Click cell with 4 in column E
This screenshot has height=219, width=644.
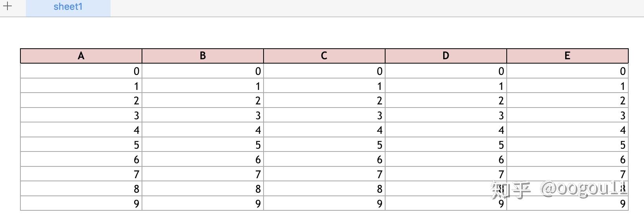coord(567,130)
